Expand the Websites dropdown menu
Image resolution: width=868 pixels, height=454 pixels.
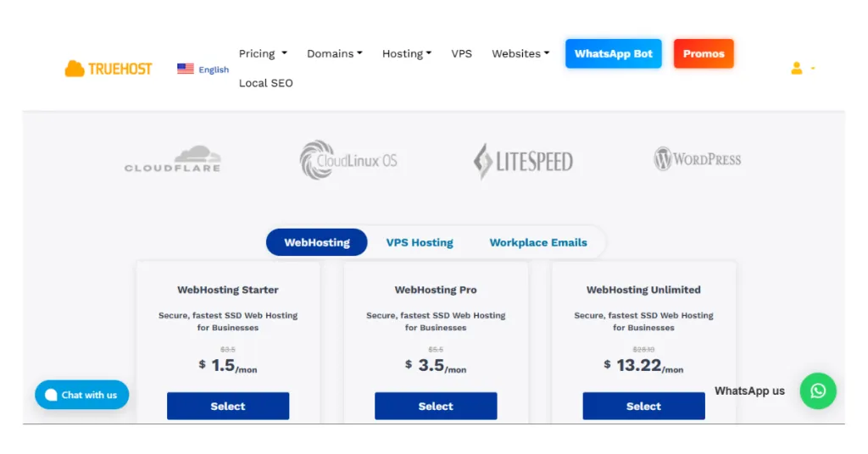pos(520,53)
